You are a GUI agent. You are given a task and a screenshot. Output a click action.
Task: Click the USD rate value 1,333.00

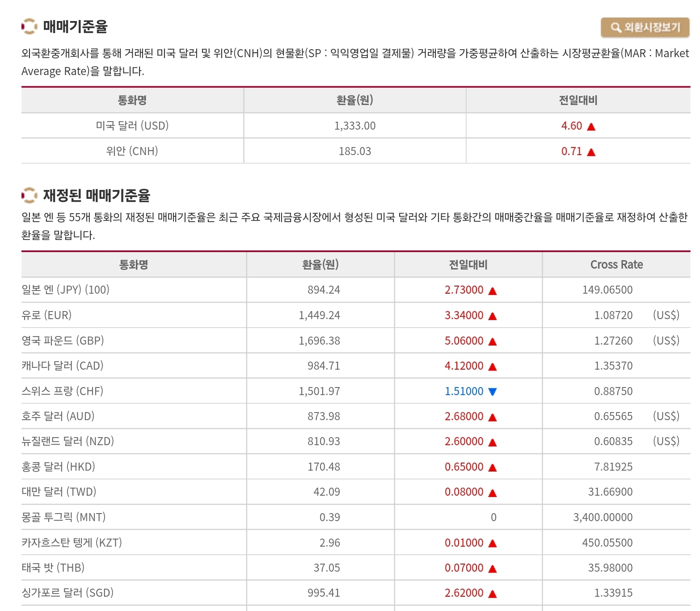(x=355, y=126)
